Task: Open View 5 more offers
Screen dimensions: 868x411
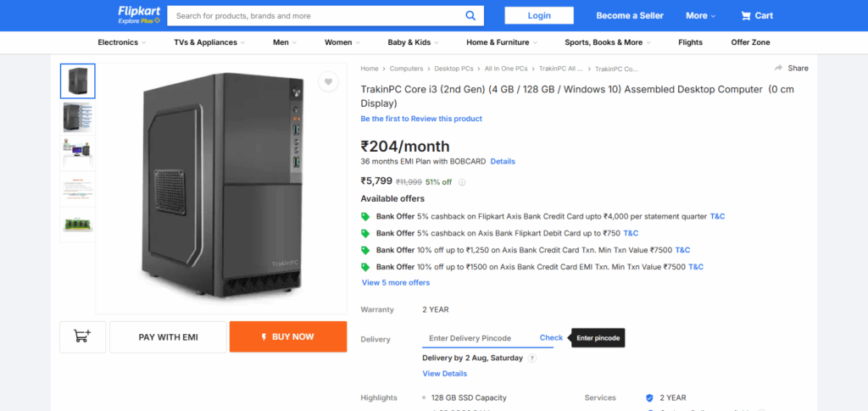Action: click(x=395, y=283)
